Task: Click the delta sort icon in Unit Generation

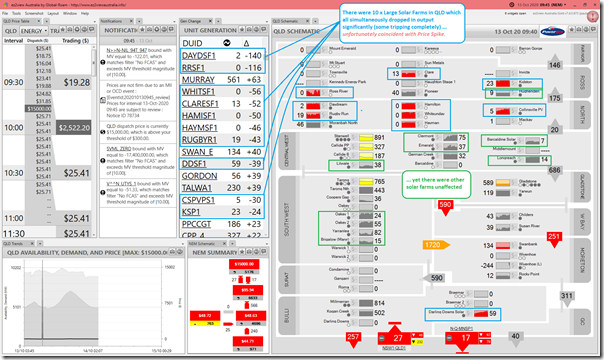Action: 247,43
